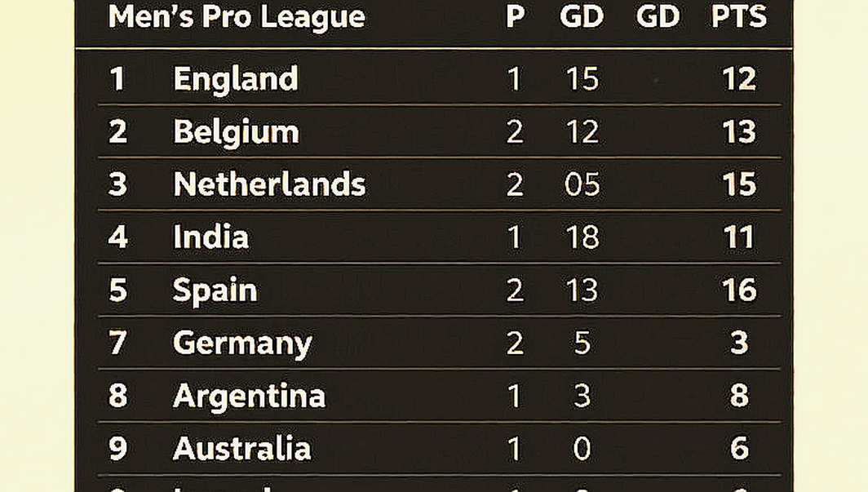Click India team name
Screen dimensions: 868x492
click(x=211, y=237)
